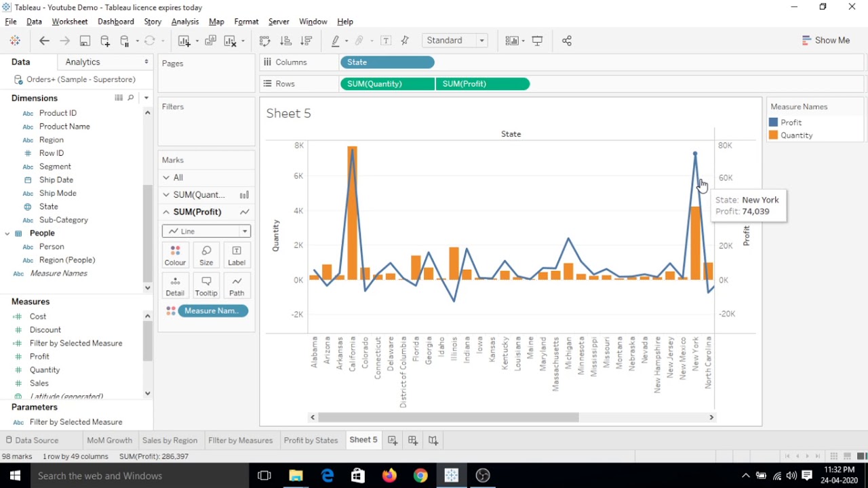Click the highlight pen toolbar icon
Image resolution: width=868 pixels, height=488 pixels.
point(335,41)
